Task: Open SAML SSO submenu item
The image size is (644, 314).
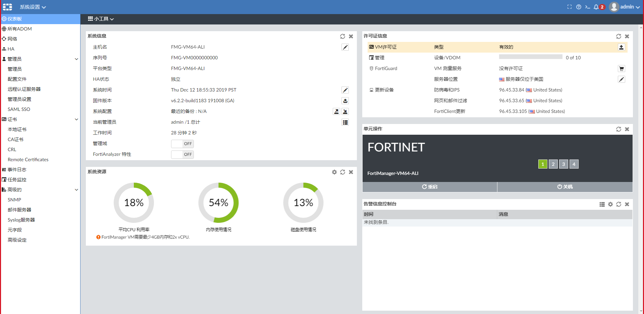Action: coord(19,109)
